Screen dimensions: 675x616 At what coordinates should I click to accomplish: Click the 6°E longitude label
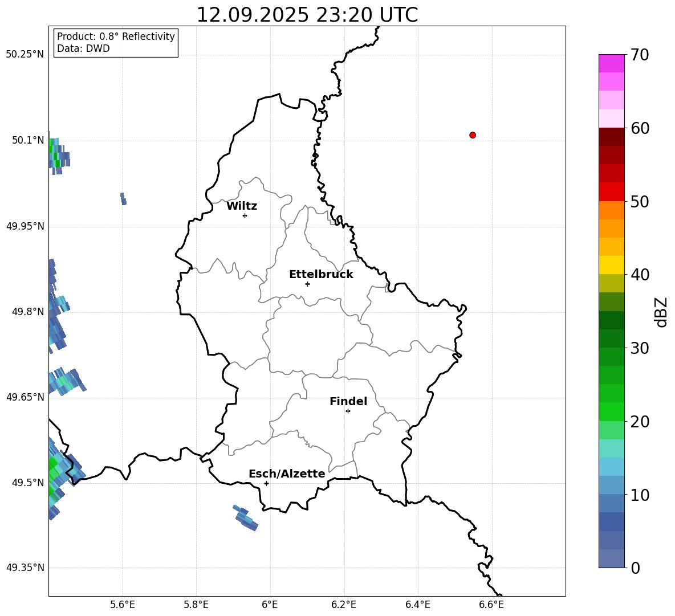[x=270, y=605]
